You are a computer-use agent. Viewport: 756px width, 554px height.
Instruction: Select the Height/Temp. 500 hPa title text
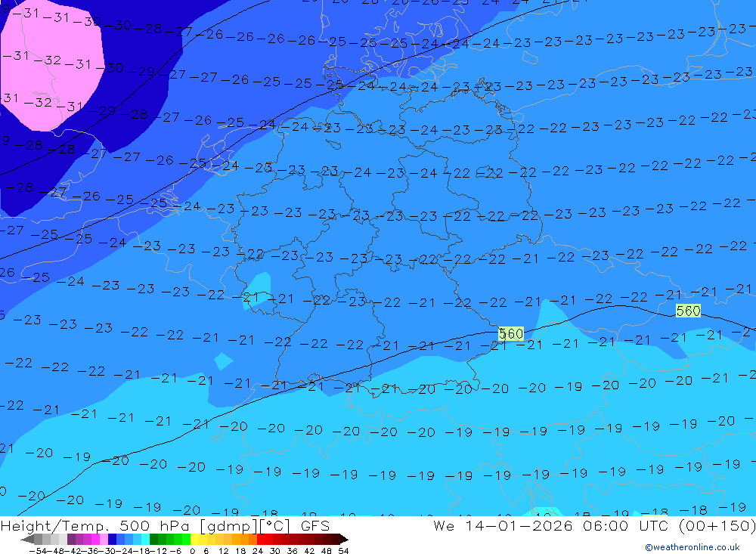coord(95,525)
